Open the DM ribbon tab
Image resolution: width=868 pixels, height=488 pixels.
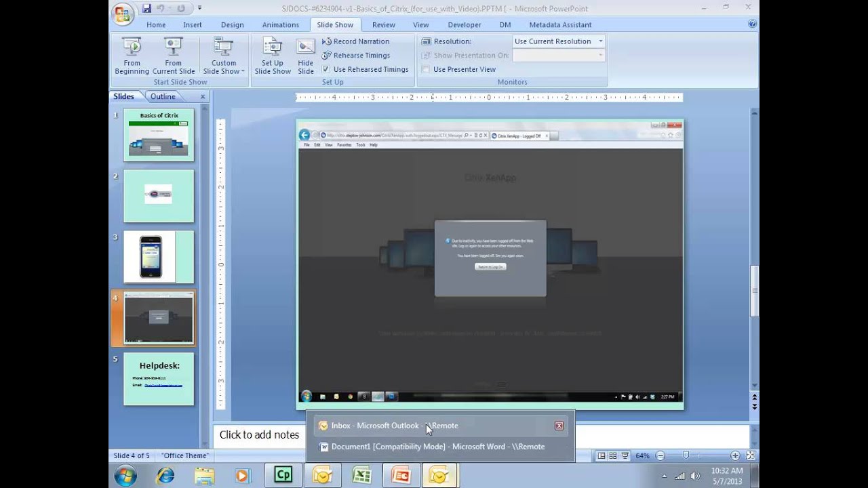coord(505,25)
